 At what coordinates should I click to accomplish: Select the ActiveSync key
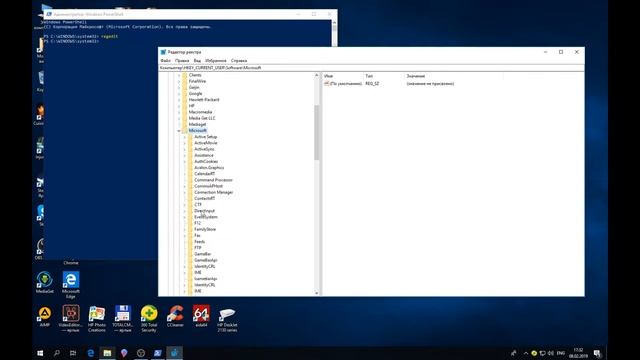tap(204, 149)
